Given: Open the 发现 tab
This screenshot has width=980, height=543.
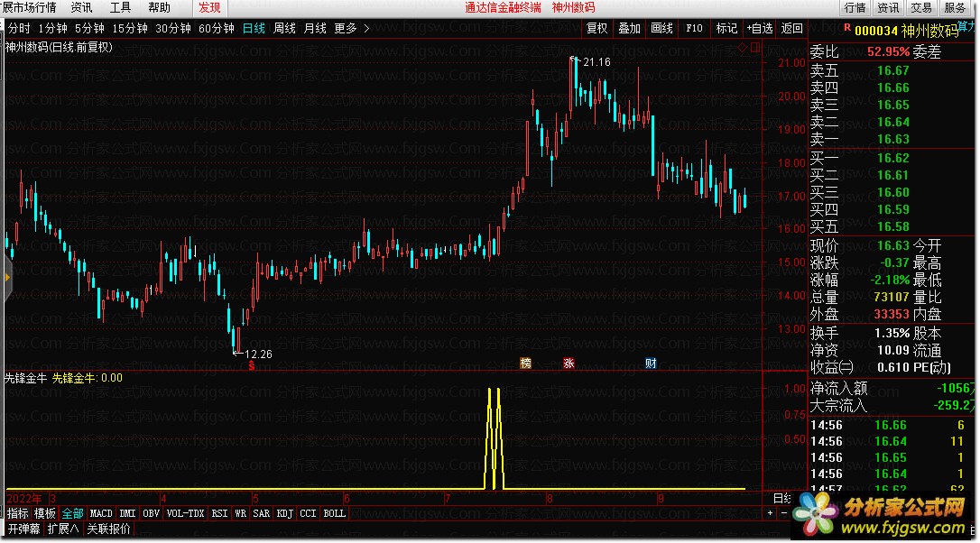Looking at the screenshot, I should pos(209,7).
